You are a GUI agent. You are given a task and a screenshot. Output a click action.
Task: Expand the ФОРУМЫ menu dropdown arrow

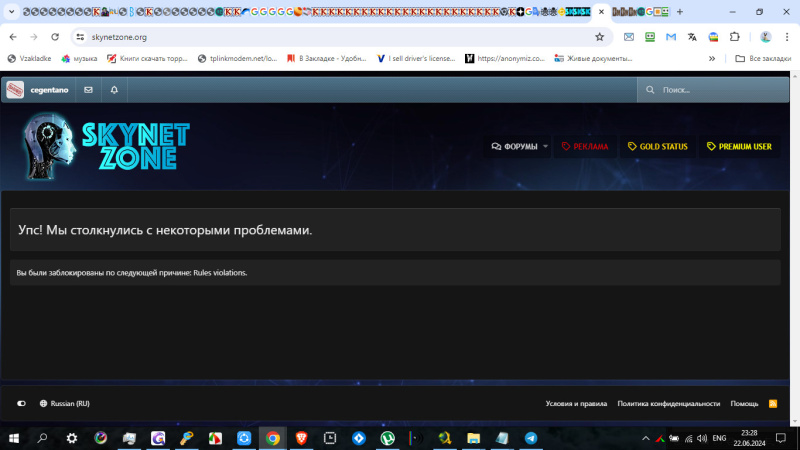tap(545, 146)
